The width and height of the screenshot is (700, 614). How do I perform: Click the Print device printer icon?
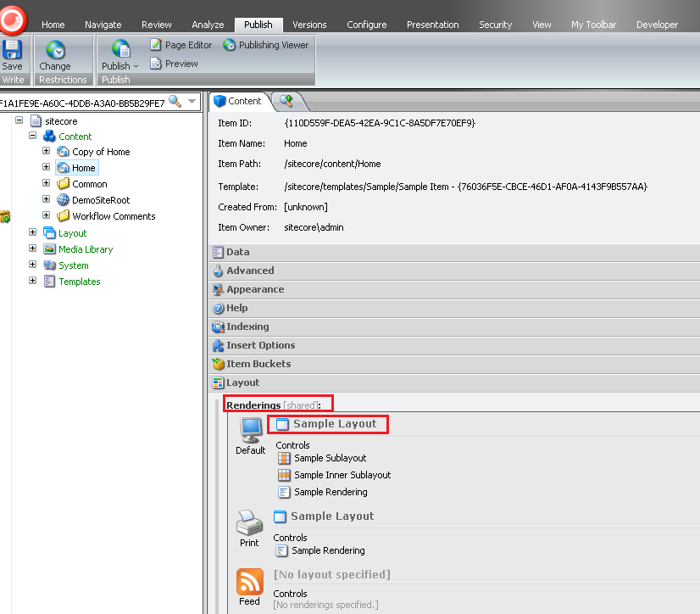pyautogui.click(x=249, y=522)
